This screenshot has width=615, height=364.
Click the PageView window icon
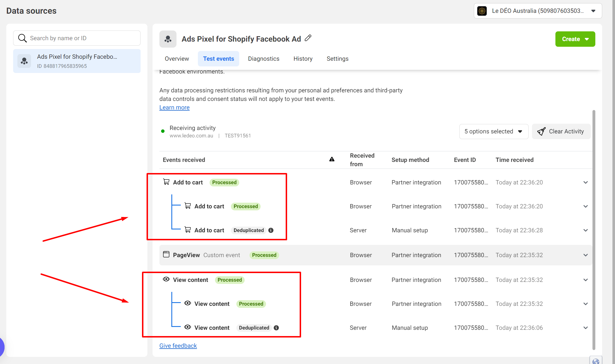click(x=166, y=255)
